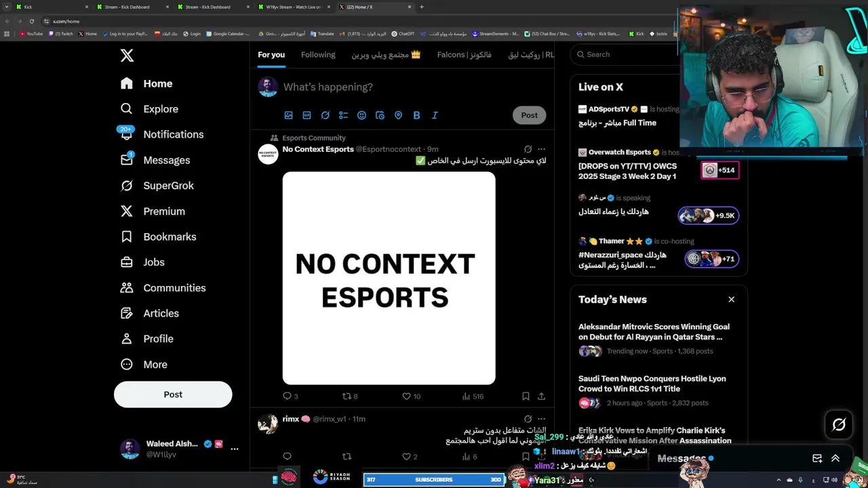This screenshot has width=868, height=488.
Task: Click Grok icon on No Context Esports post
Action: [528, 149]
